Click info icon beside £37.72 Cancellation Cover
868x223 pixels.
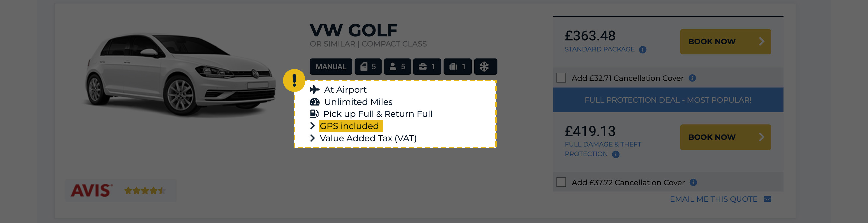693,182
